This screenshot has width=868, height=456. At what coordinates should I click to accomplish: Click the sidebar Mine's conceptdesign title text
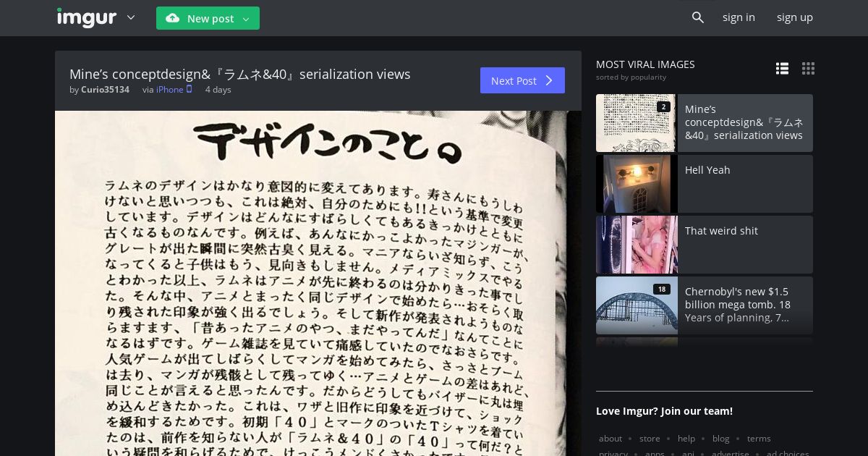click(744, 122)
